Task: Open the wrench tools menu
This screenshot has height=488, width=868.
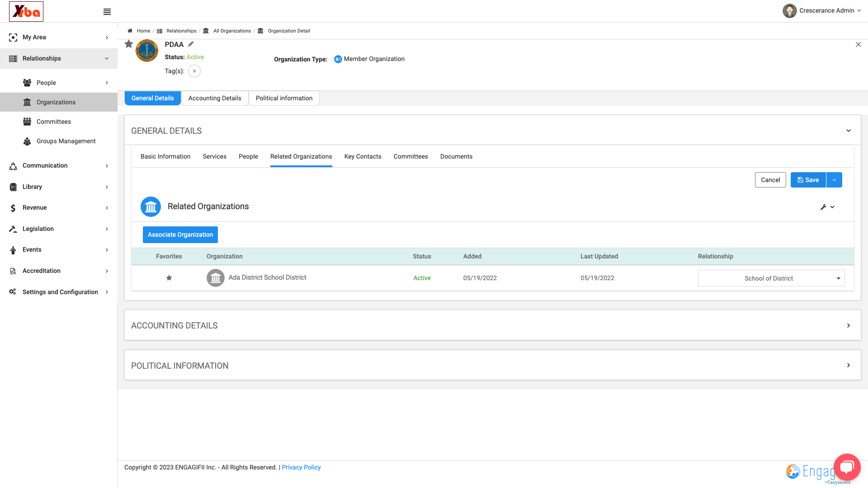Action: [827, 207]
